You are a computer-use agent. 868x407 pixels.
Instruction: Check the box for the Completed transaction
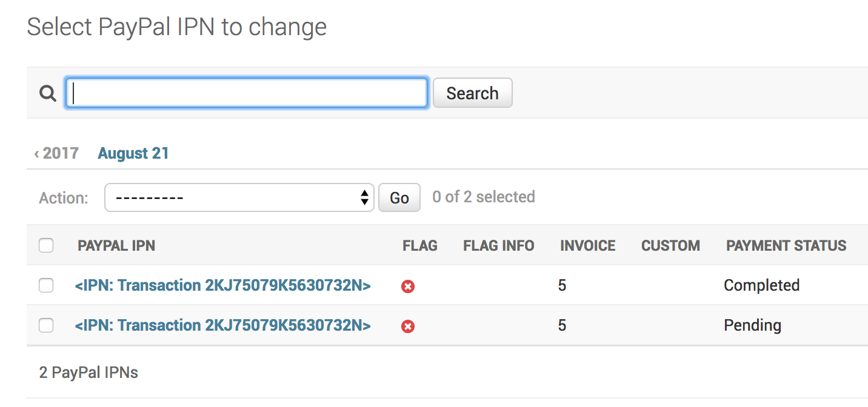46,285
